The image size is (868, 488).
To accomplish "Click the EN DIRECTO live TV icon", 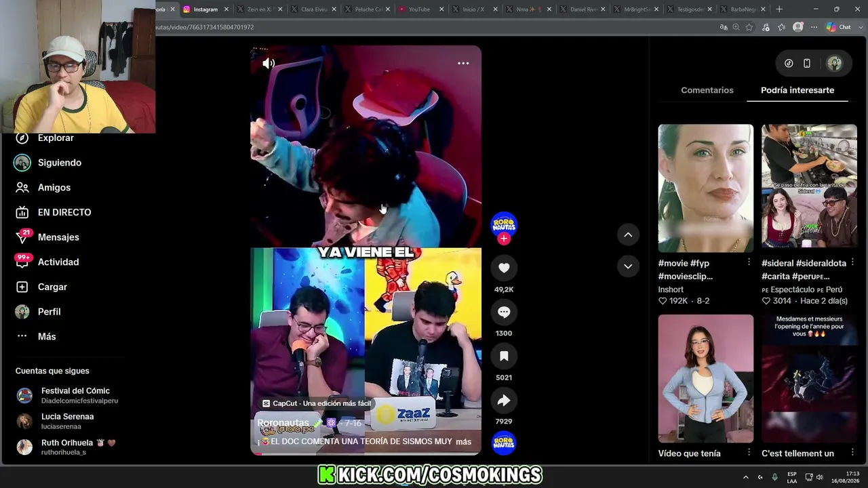I will [22, 212].
